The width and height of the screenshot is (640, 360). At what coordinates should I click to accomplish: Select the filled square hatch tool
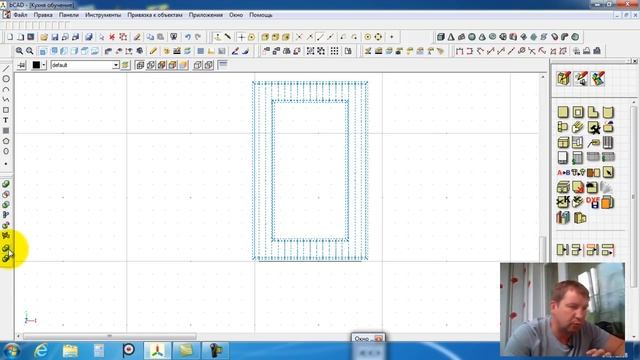(x=6, y=131)
